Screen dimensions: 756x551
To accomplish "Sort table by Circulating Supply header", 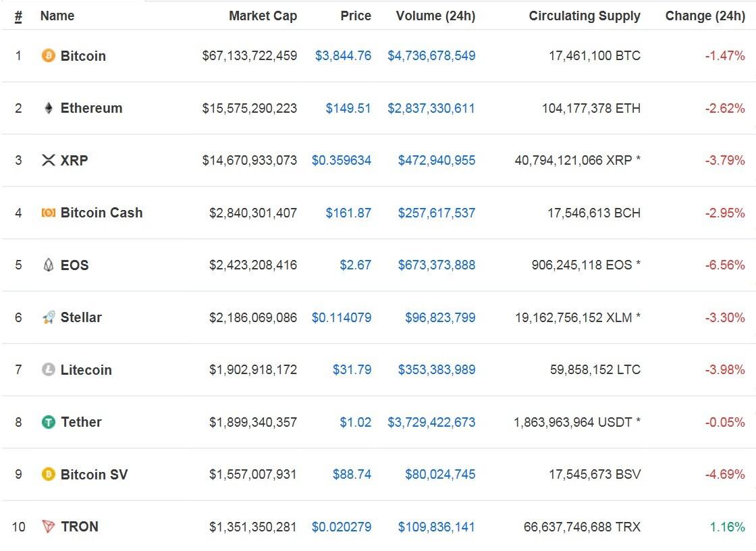I will pyautogui.click(x=585, y=16).
